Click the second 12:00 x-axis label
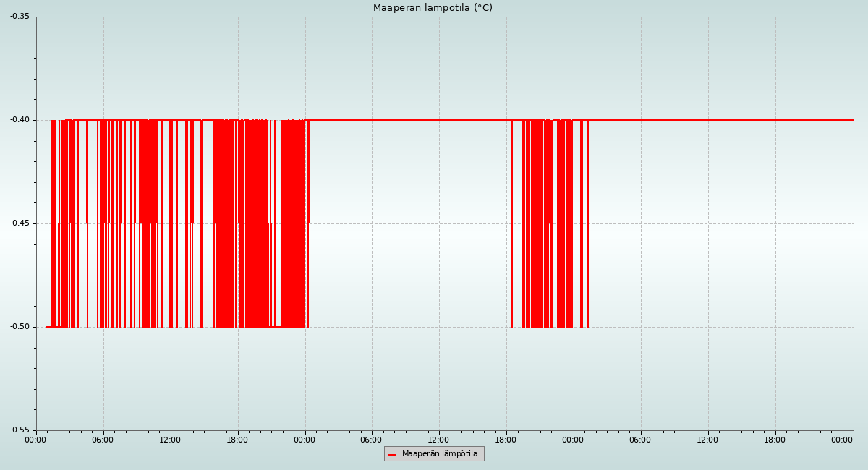 [438, 440]
